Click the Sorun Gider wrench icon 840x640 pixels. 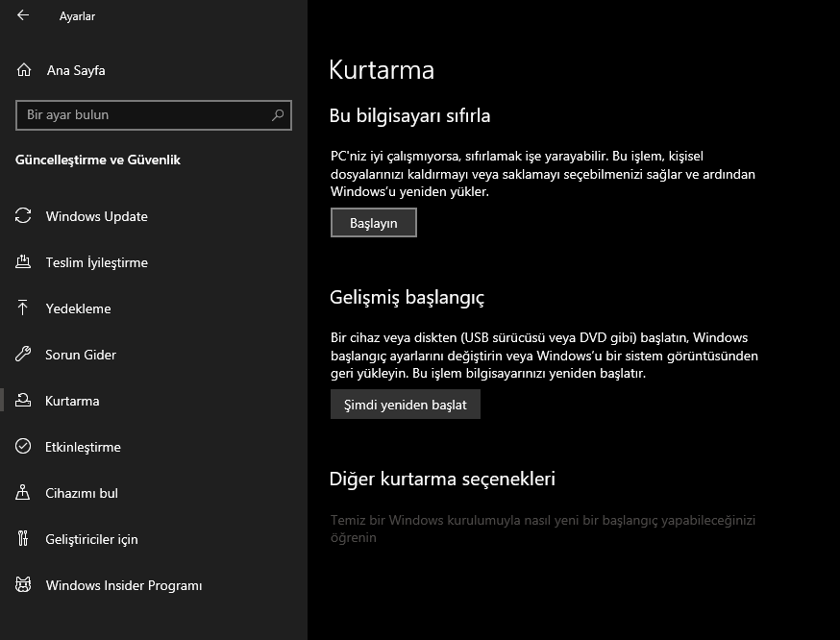click(x=23, y=354)
